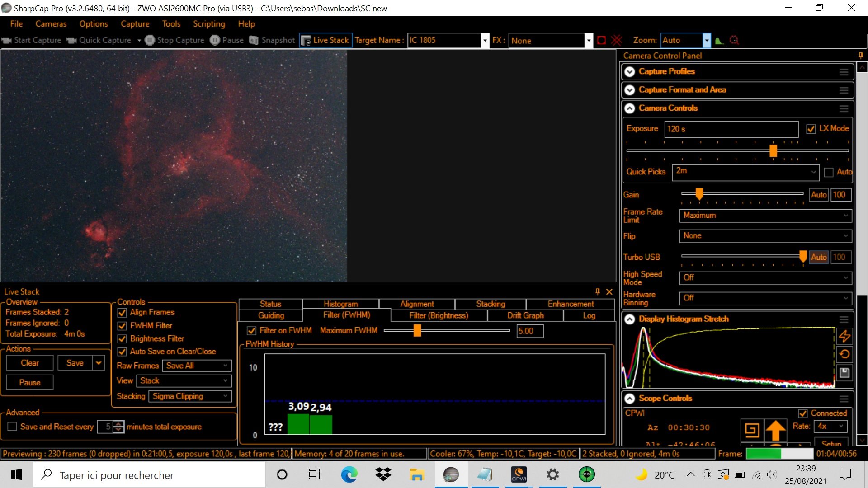Click the Live Stack Pause button
The width and height of the screenshot is (868, 488).
pyautogui.click(x=30, y=383)
